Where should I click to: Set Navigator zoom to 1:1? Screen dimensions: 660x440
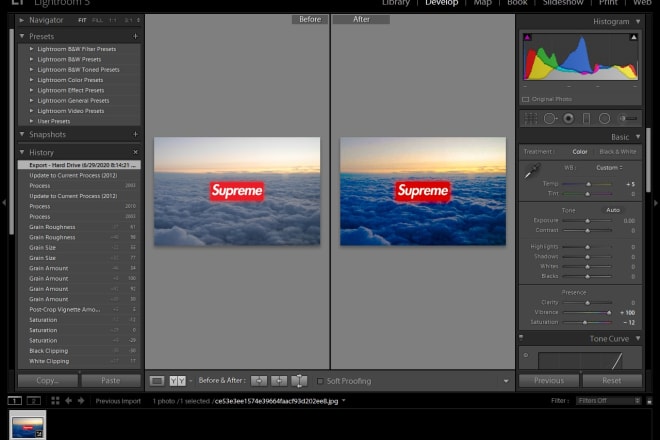pos(113,20)
